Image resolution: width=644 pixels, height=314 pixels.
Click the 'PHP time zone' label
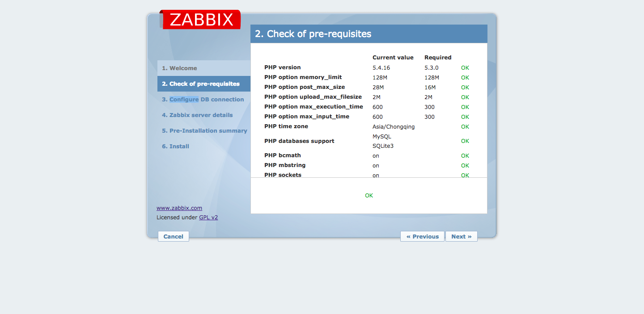click(x=286, y=126)
